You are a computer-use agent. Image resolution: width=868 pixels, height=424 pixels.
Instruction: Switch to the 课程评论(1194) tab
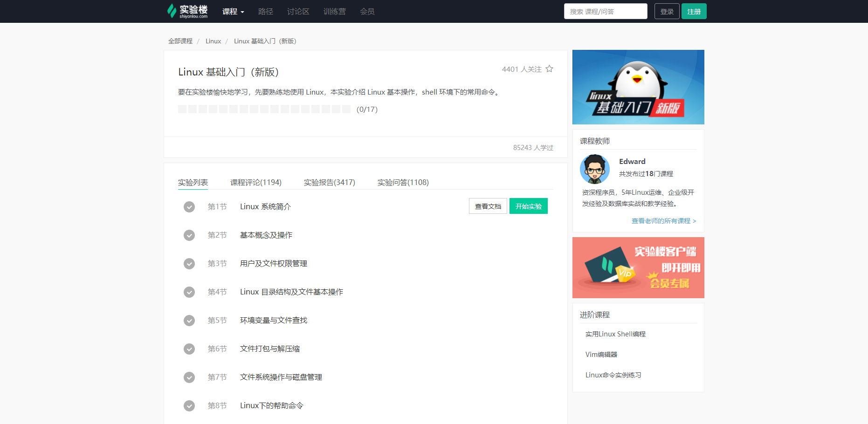(255, 182)
